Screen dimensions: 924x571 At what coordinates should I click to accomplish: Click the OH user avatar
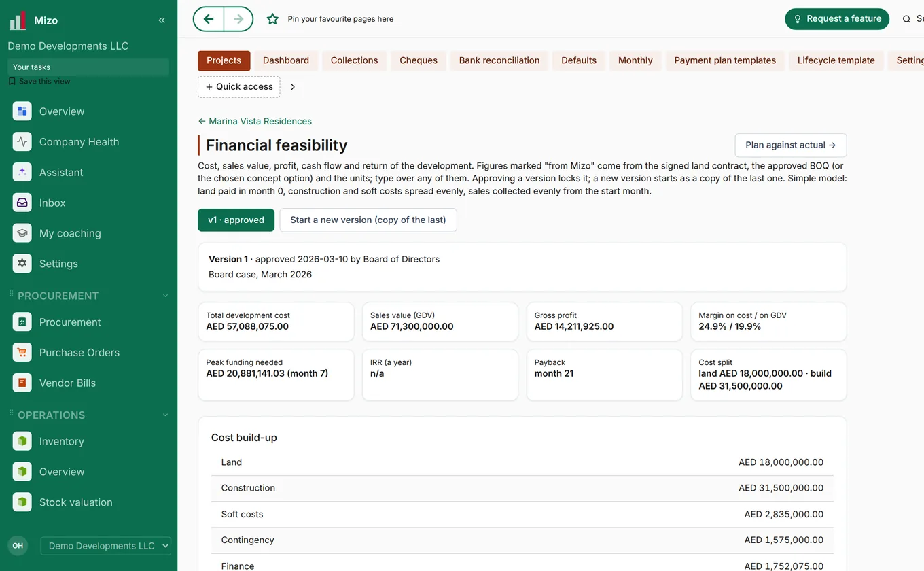pyautogui.click(x=18, y=546)
